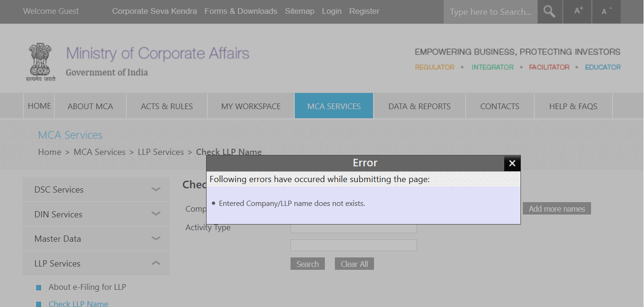Decrease font size with A- icon
The height and width of the screenshot is (307, 644).
click(x=607, y=11)
